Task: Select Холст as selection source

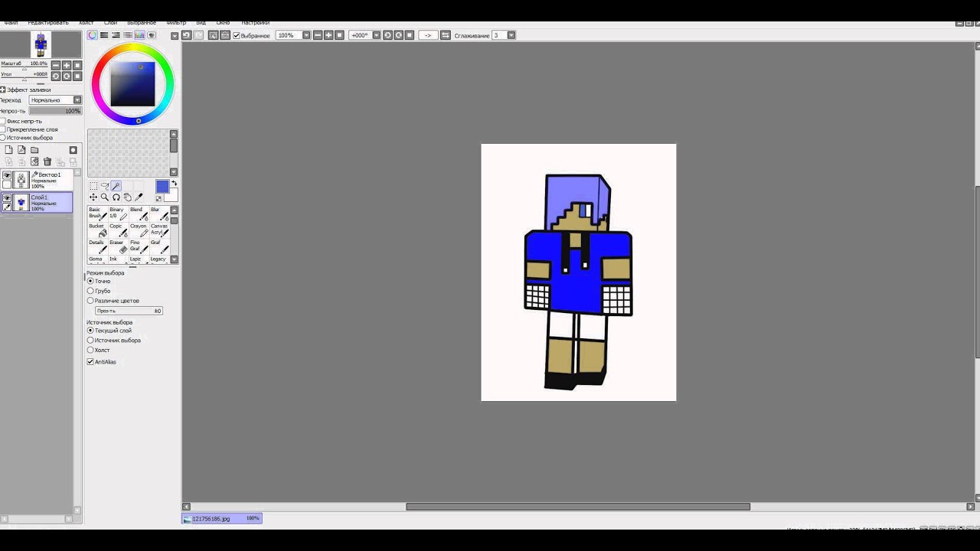Action: pyautogui.click(x=90, y=350)
